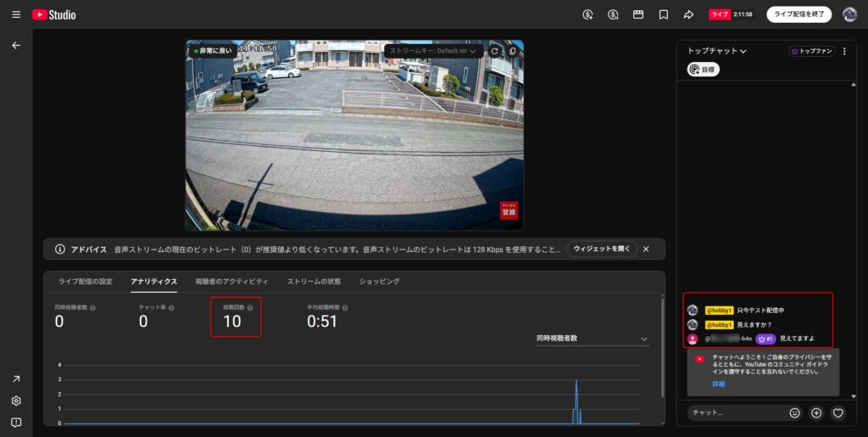Click the 平均視聴時間 value 0:51
The image size is (868, 437).
click(x=321, y=322)
